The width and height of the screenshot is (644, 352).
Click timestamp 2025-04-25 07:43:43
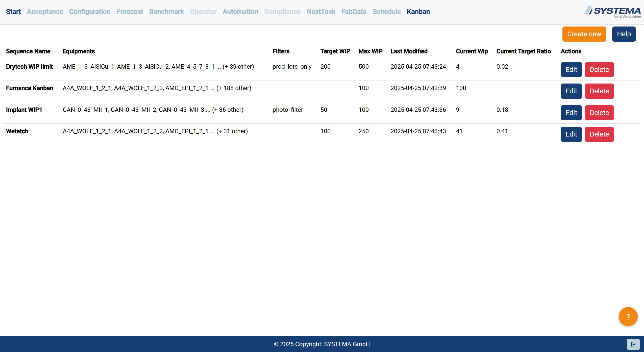click(418, 131)
